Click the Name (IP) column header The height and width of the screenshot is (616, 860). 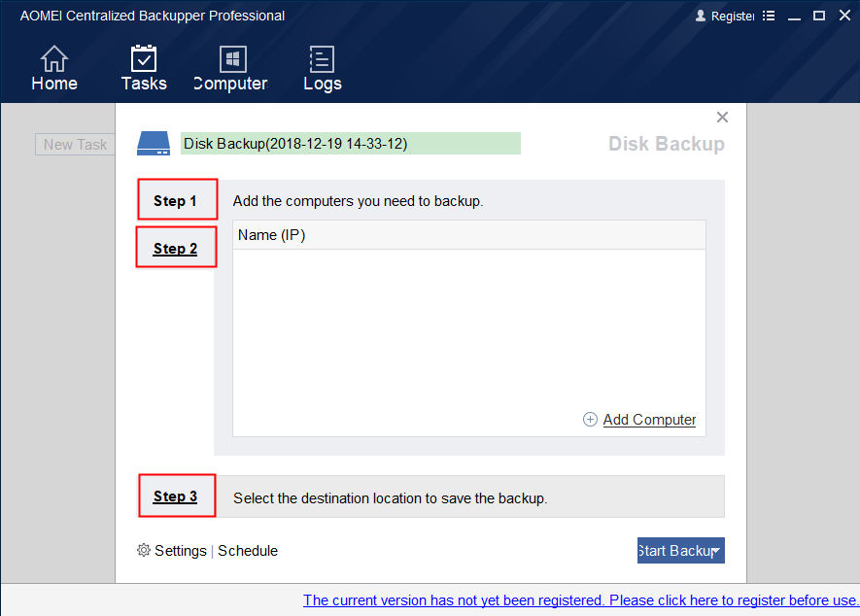click(469, 235)
